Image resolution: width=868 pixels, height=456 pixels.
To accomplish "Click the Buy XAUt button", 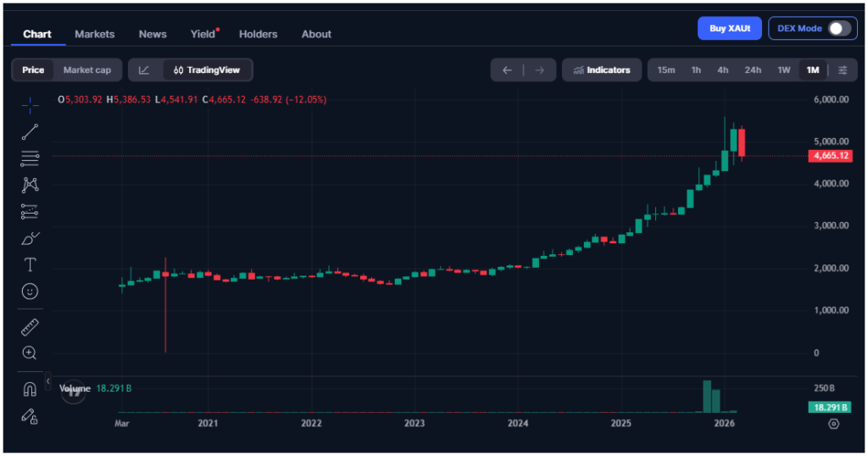I will pos(729,28).
